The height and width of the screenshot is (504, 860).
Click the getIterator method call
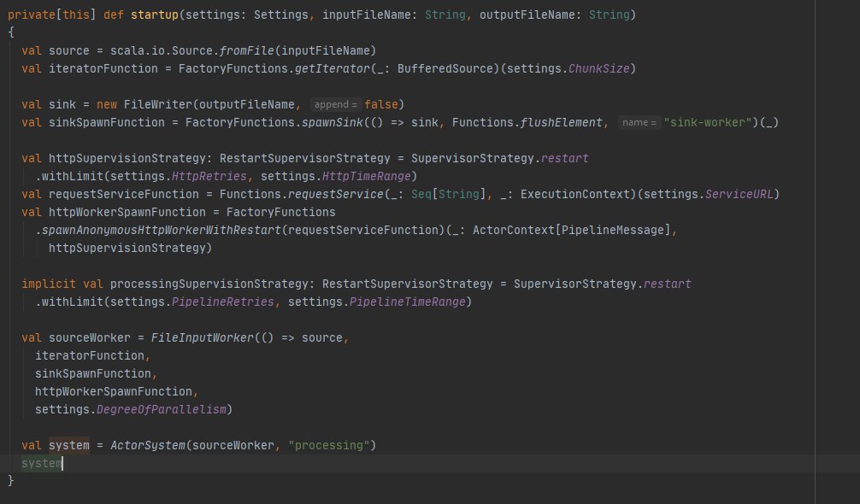(333, 68)
